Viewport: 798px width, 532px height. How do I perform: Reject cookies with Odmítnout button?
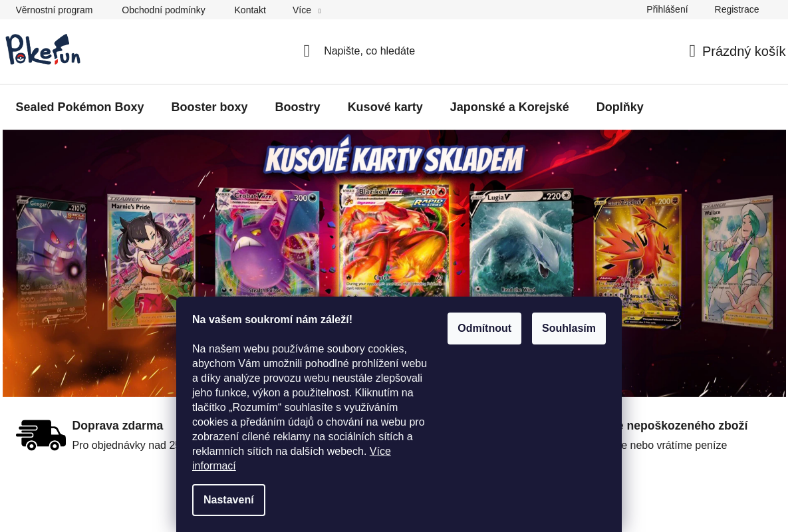pyautogui.click(x=484, y=329)
